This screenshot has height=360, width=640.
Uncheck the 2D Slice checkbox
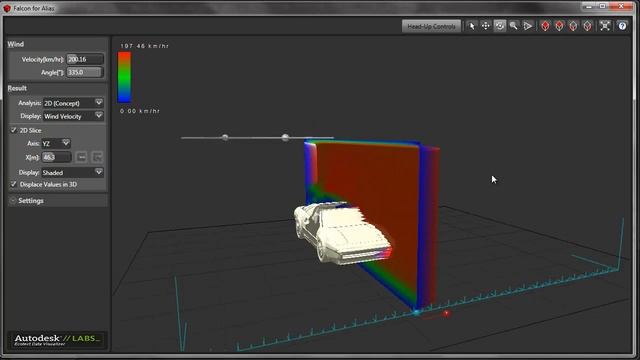coord(13,130)
